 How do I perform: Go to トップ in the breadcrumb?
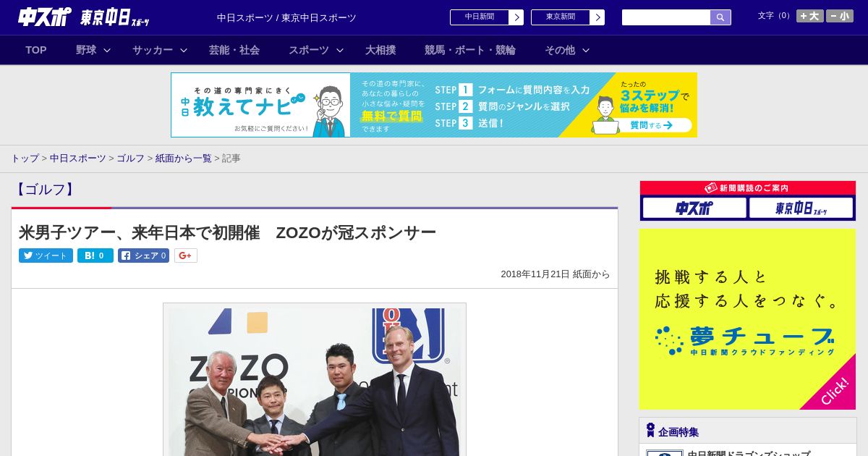(25, 158)
